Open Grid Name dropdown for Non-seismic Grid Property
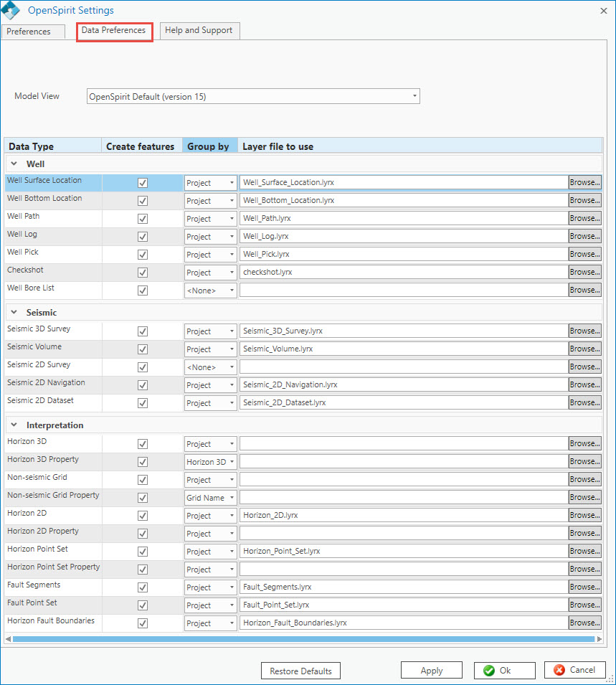Viewport: 616px width, 685px height. (x=211, y=498)
